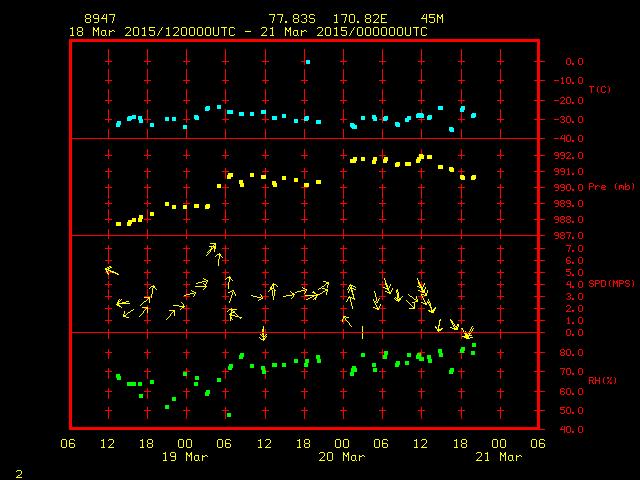Click the lowest green humidity point below 50%
This screenshot has height=480, width=640.
coord(229,415)
